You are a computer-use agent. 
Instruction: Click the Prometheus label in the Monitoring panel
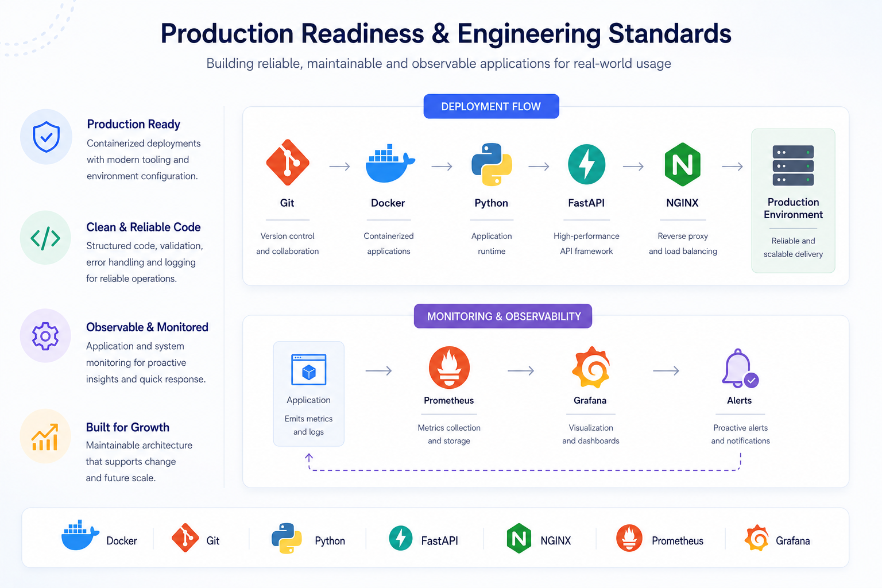pyautogui.click(x=449, y=400)
